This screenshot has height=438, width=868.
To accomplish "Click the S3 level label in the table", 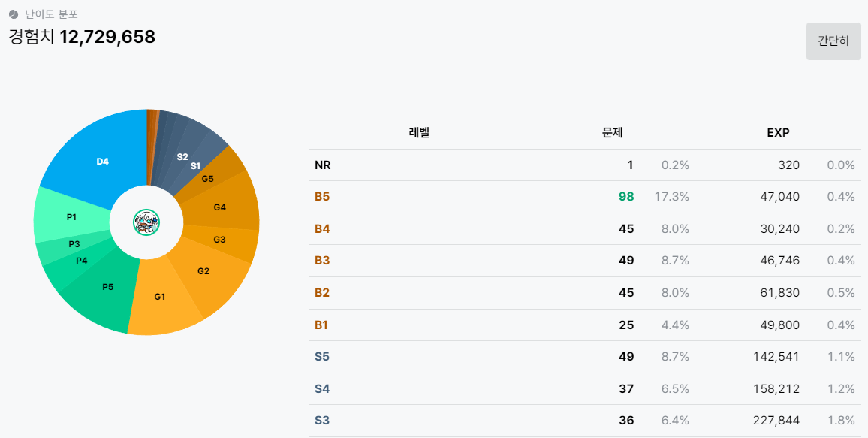I will [321, 420].
